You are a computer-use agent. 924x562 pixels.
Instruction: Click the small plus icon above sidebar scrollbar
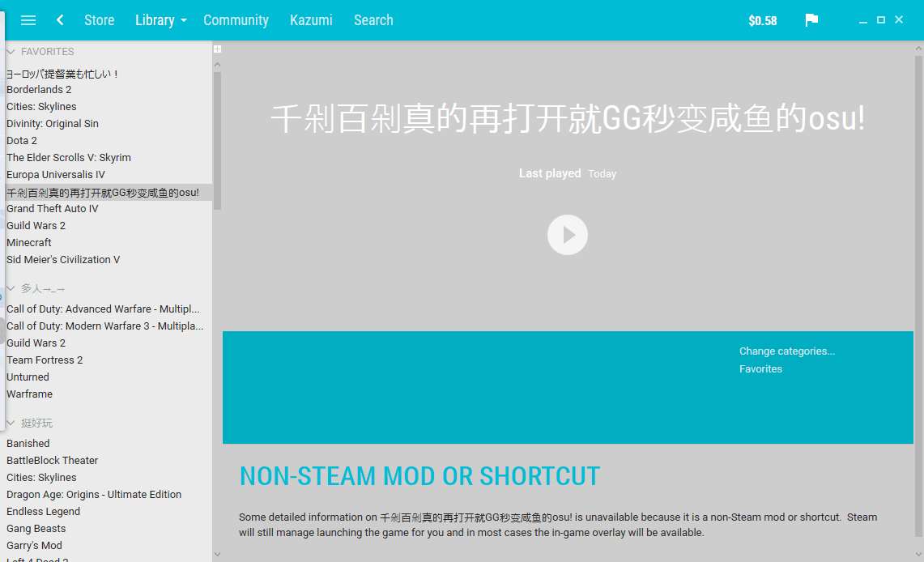click(x=218, y=49)
